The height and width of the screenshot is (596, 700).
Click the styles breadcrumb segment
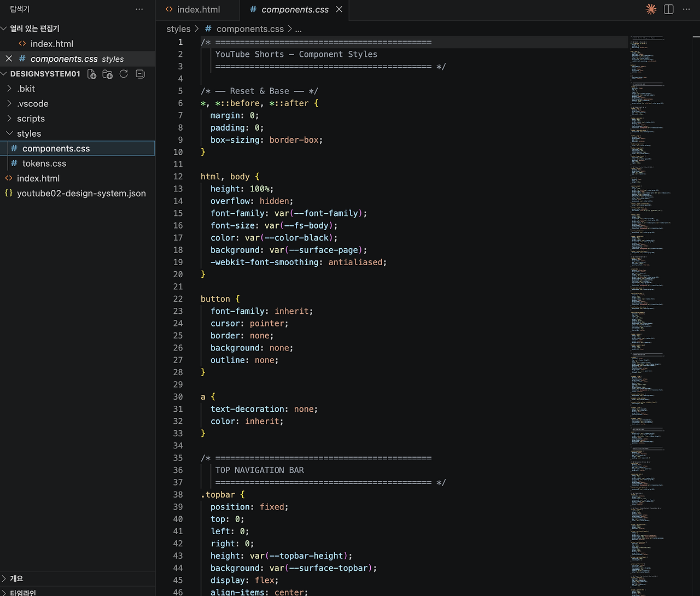(x=178, y=29)
